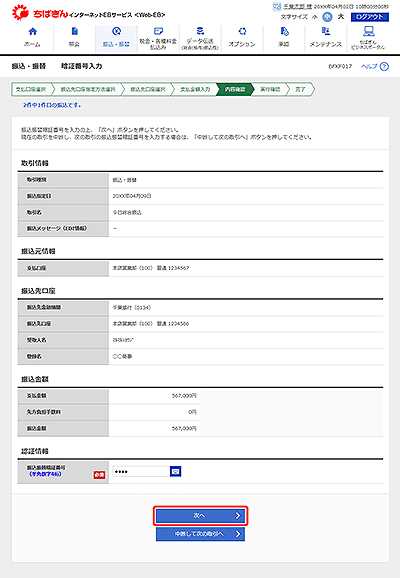The height and width of the screenshot is (578, 400).
Task: Click the ちばぎん logo
Action: point(40,13)
